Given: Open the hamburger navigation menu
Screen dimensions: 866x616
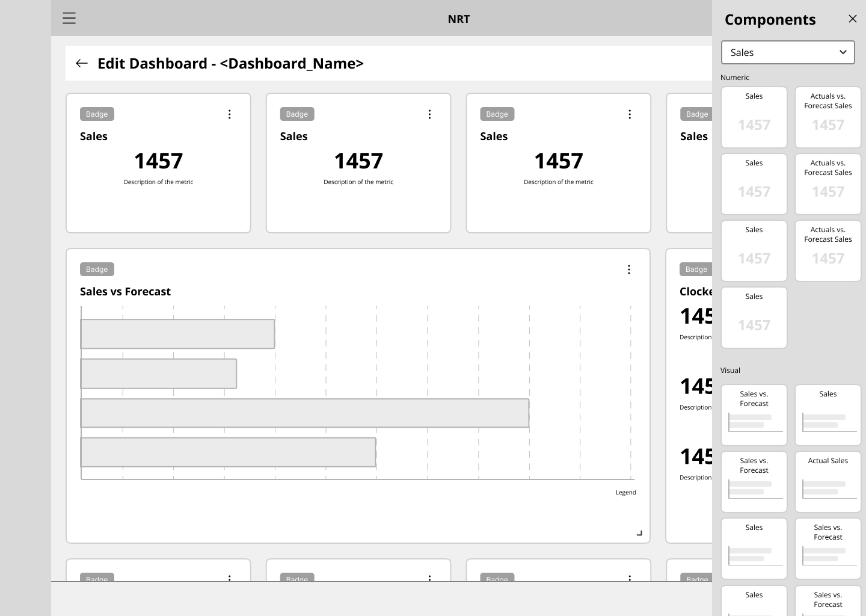Looking at the screenshot, I should pos(69,18).
